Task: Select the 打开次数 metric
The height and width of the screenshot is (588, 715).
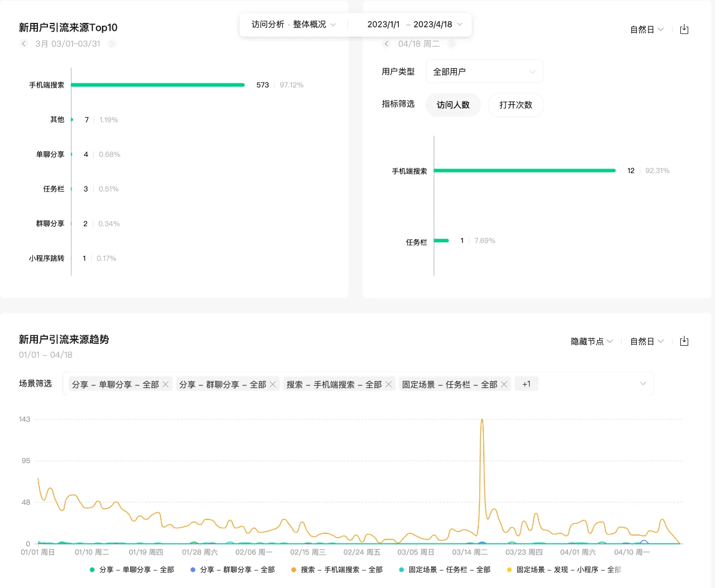Action: [x=516, y=105]
